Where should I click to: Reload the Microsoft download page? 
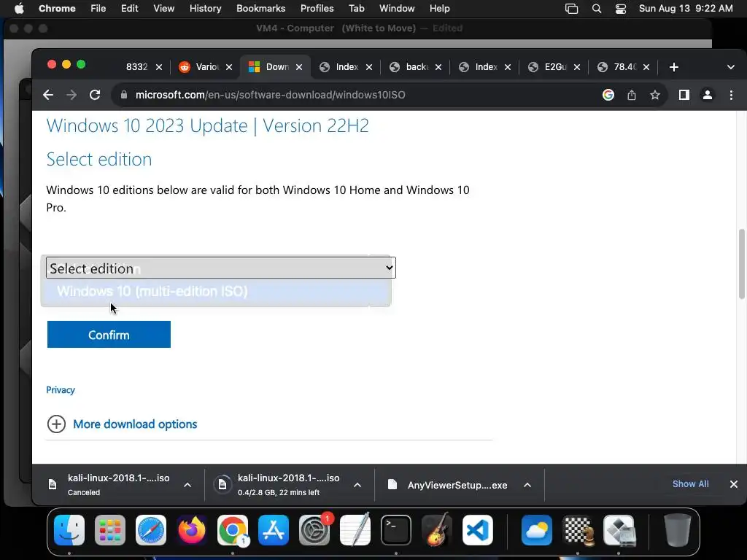[x=95, y=95]
